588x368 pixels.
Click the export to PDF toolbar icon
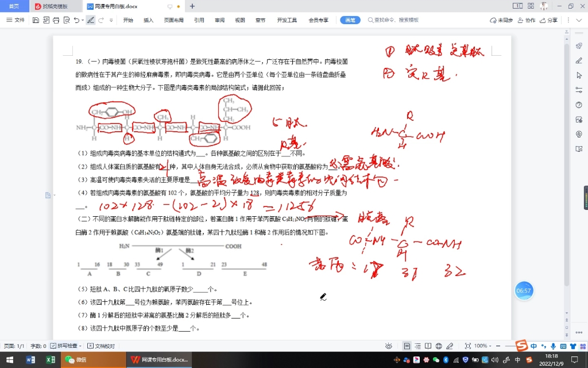pyautogui.click(x=46, y=20)
